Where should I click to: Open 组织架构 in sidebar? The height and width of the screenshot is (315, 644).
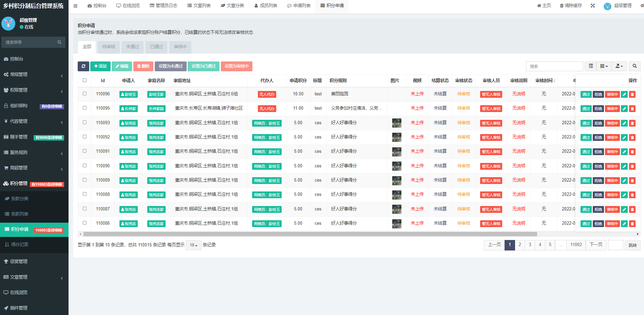coord(34,106)
